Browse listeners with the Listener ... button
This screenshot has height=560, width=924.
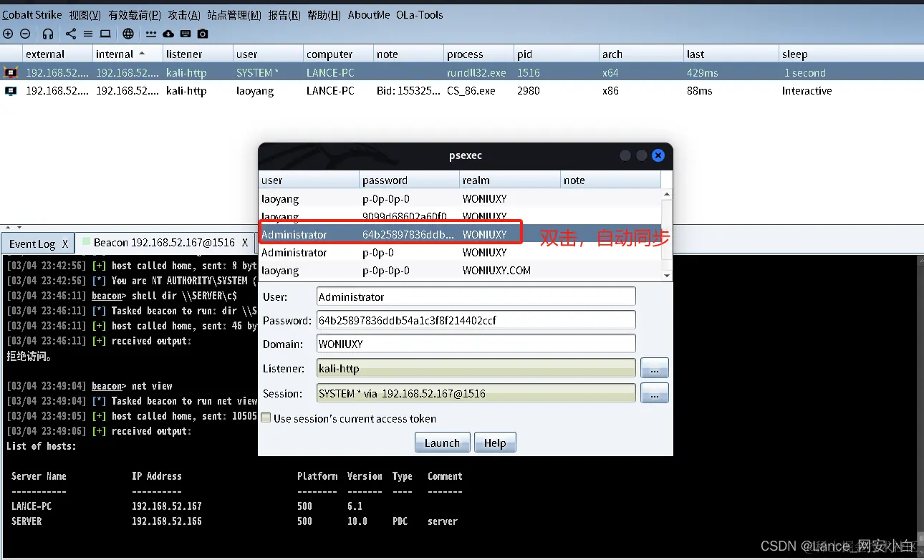coord(654,368)
